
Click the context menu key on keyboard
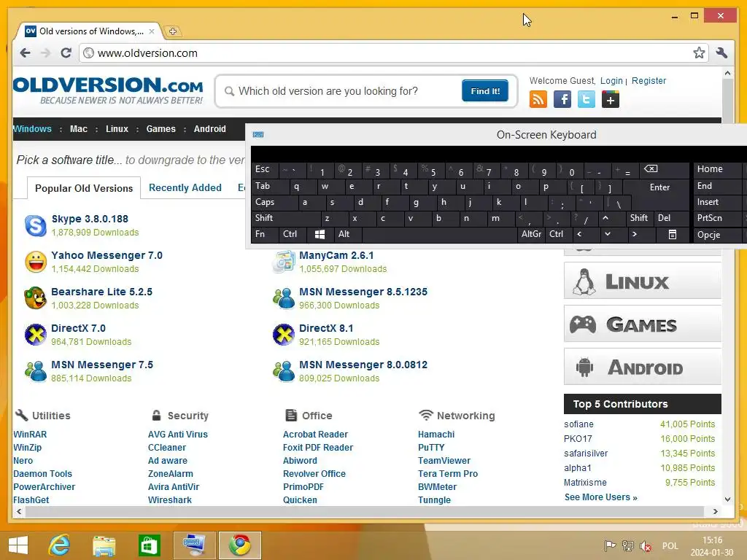[x=672, y=234]
